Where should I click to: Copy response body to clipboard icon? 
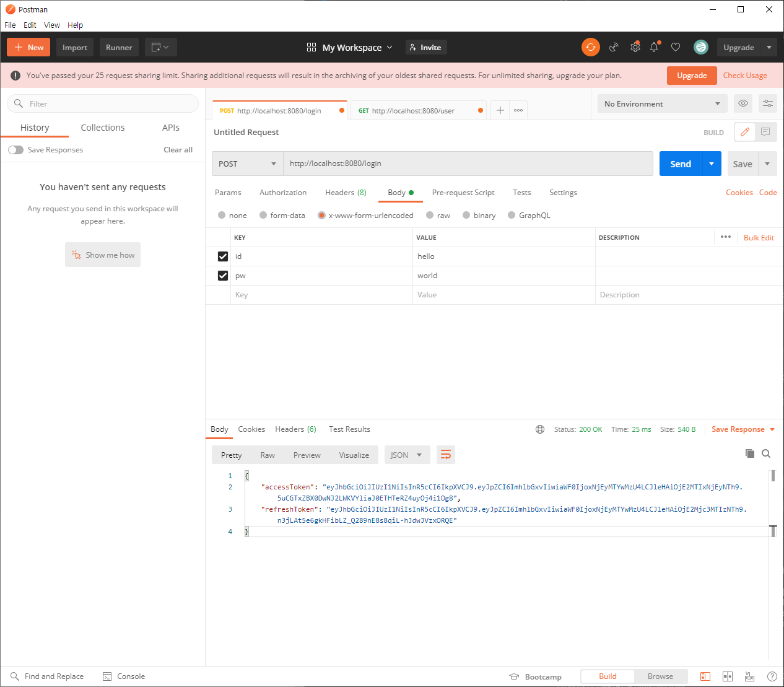coord(750,453)
